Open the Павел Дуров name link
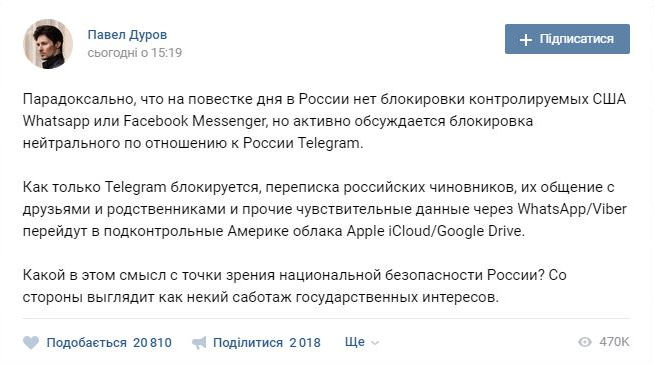 point(127,35)
